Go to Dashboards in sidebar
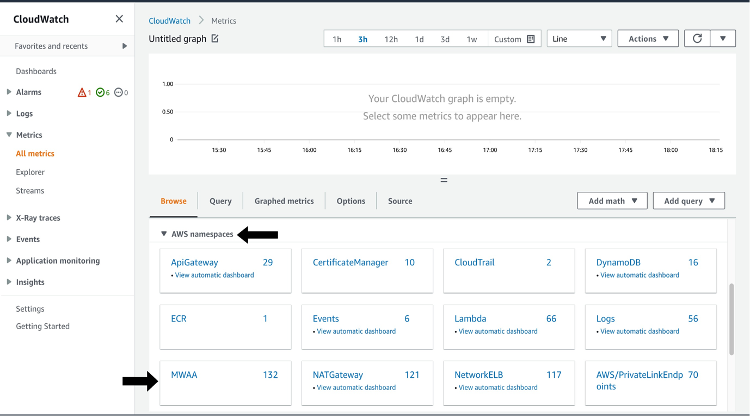 click(x=36, y=71)
